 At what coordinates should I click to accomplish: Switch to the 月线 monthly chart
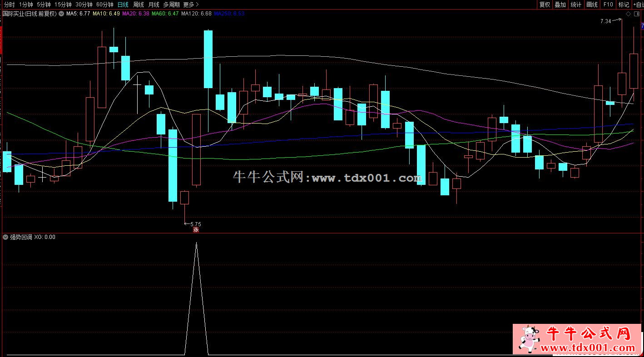(154, 5)
